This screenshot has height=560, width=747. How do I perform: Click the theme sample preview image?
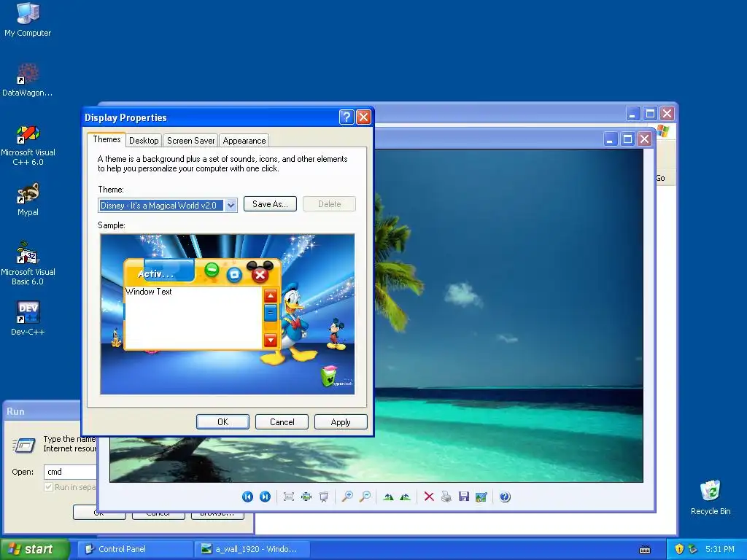tap(228, 314)
